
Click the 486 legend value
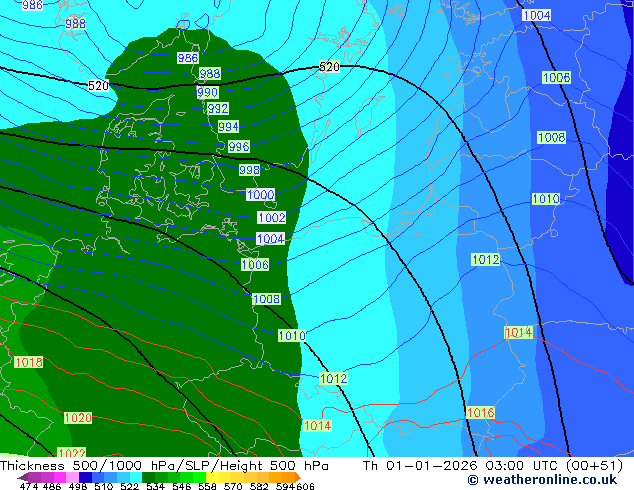coord(52,486)
